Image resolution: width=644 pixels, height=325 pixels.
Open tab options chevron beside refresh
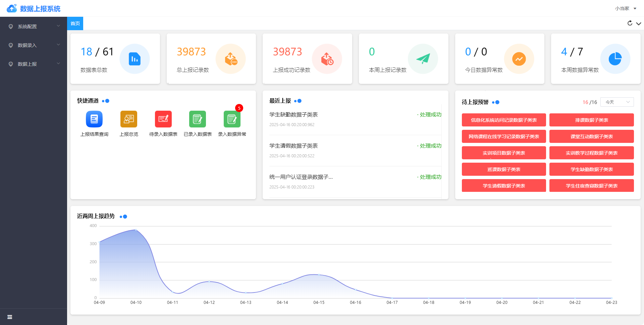coord(639,23)
